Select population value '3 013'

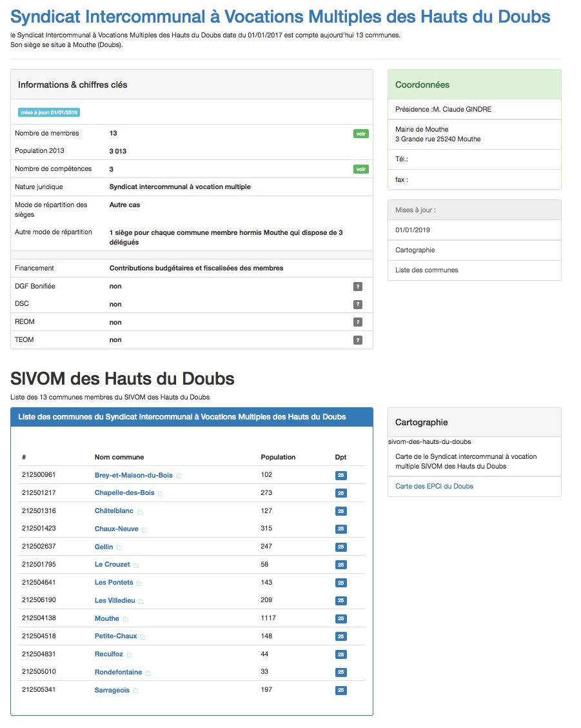pos(118,152)
